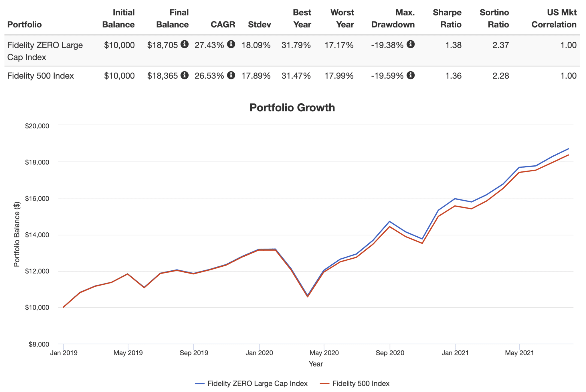Screen dimensions: 586x392
Task: Click the $20,000 y-axis label
Action: pos(37,126)
